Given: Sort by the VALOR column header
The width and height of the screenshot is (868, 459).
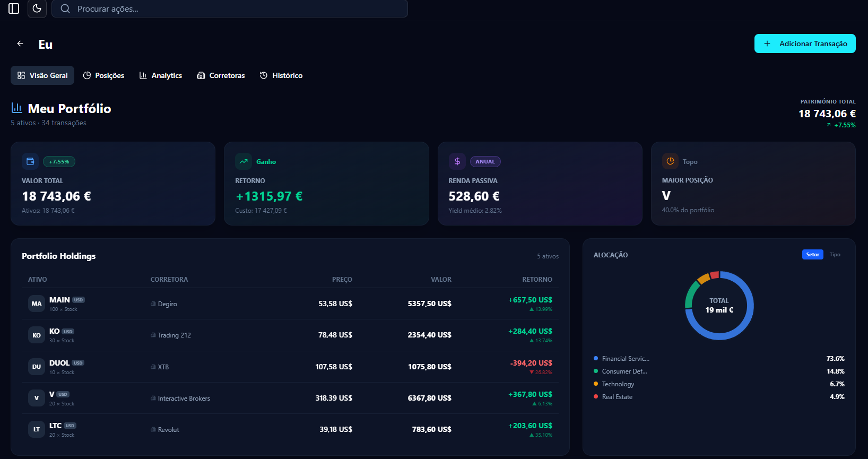Looking at the screenshot, I should [441, 280].
